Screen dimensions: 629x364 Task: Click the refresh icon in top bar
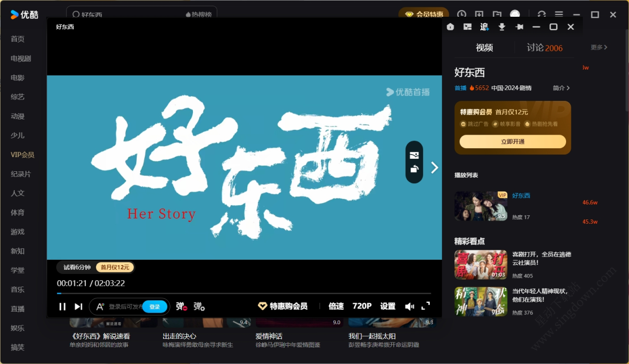coord(542,15)
